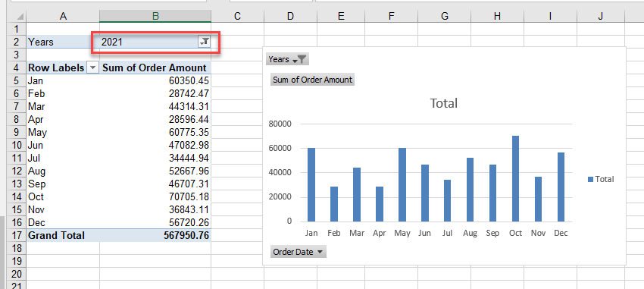The image size is (644, 289).
Task: Click the value 28742.47
Action: (189, 93)
